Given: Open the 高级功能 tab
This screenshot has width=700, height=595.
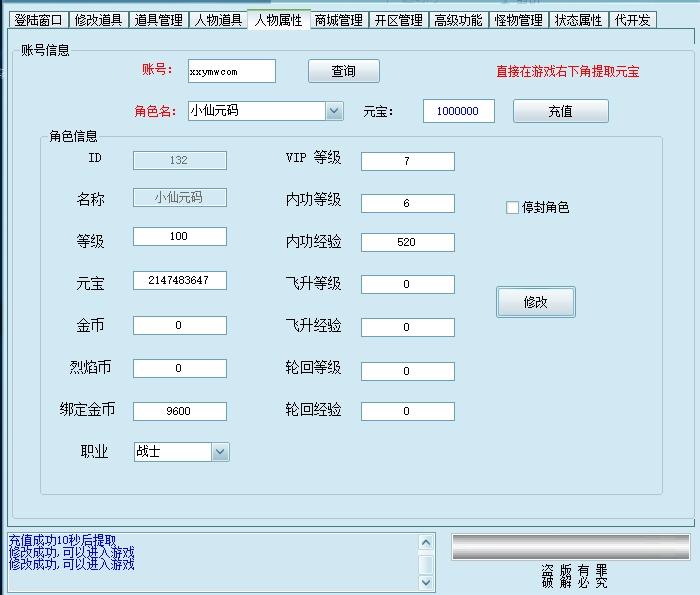Looking at the screenshot, I should tap(458, 20).
